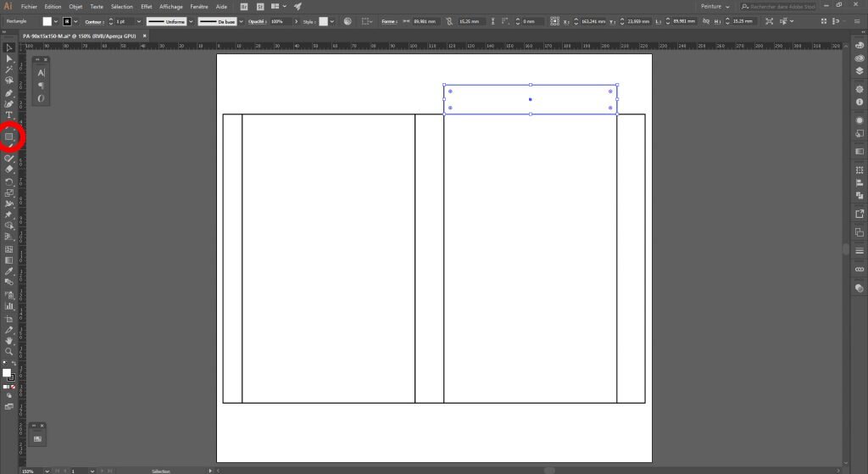The image size is (868, 474).
Task: Open the Affichage menu
Action: tap(171, 6)
